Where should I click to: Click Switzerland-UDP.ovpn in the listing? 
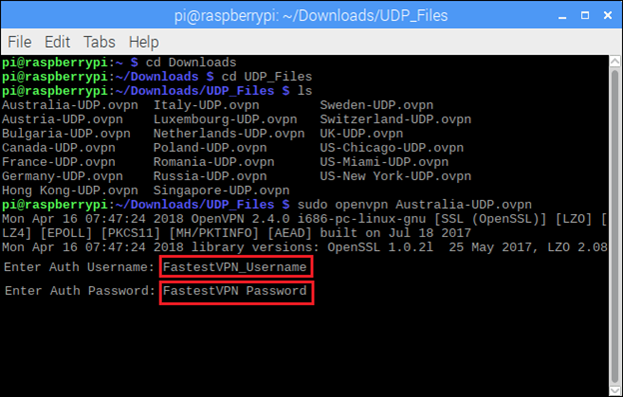395,119
